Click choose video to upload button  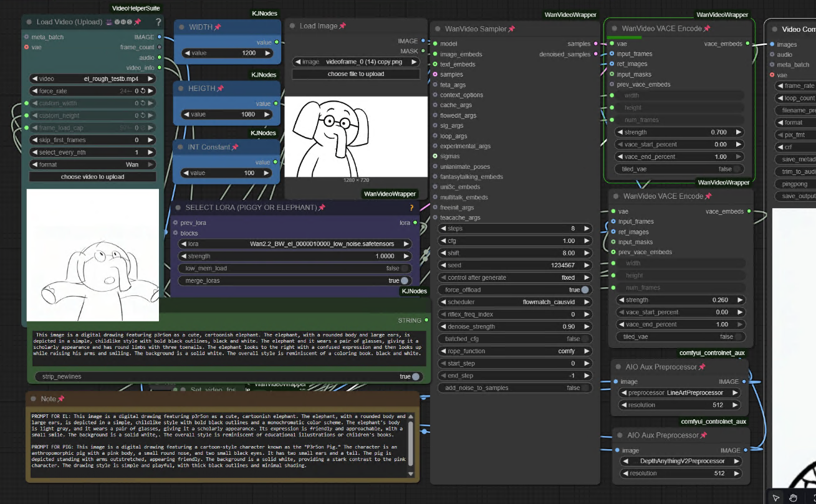(x=92, y=177)
